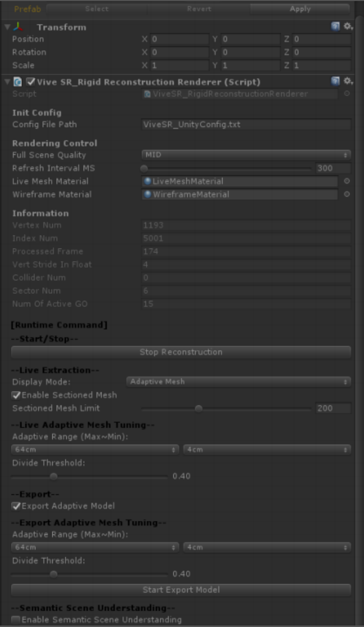Open Transform component help icon

click(x=336, y=27)
